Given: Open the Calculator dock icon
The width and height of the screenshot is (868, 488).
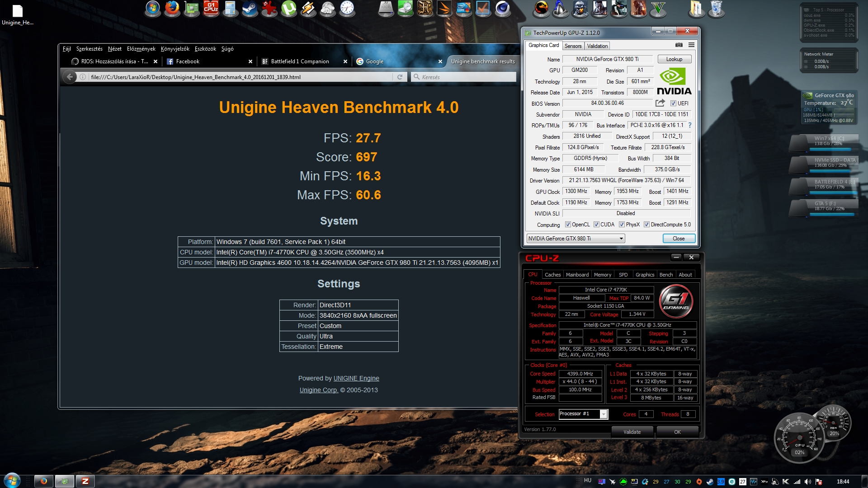Looking at the screenshot, I should point(231,8).
